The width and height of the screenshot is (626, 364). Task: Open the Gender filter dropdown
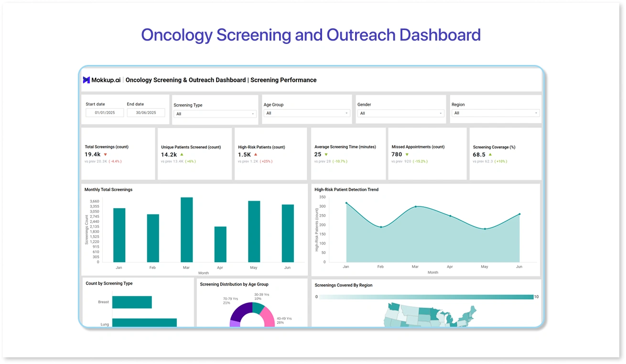[400, 113]
